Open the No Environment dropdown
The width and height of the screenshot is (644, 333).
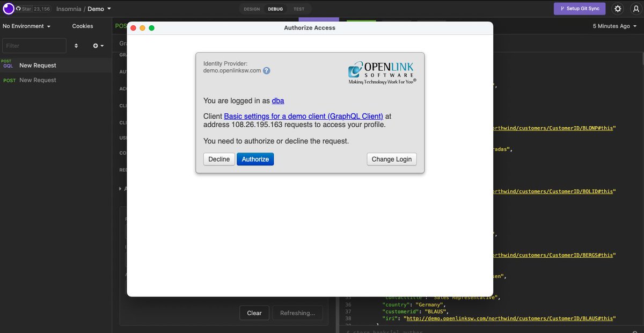tap(27, 26)
